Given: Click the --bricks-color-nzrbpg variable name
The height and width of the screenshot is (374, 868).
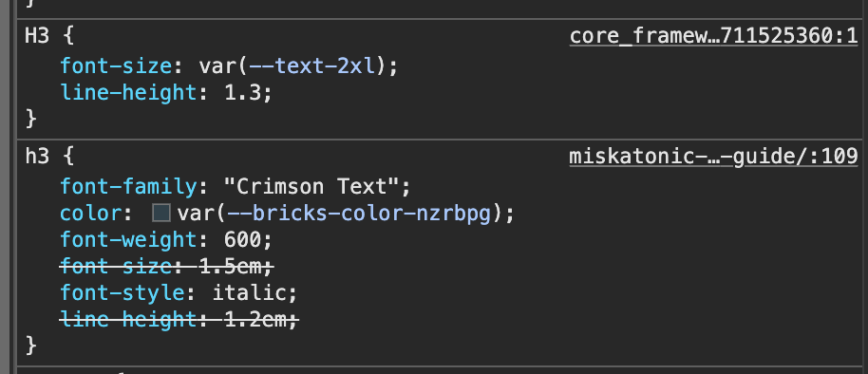Looking at the screenshot, I should tap(358, 213).
